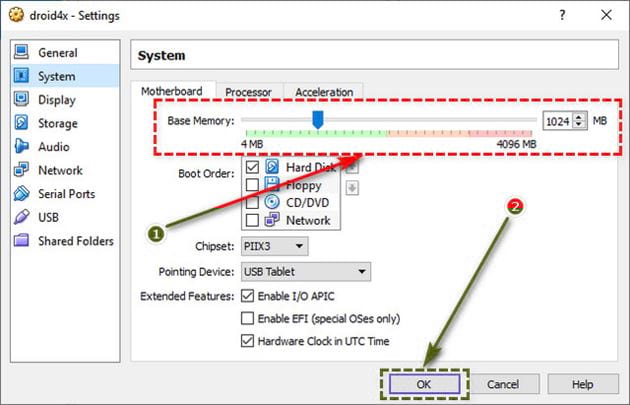Select the Floppy boot device icon
The image size is (630, 405).
click(272, 184)
